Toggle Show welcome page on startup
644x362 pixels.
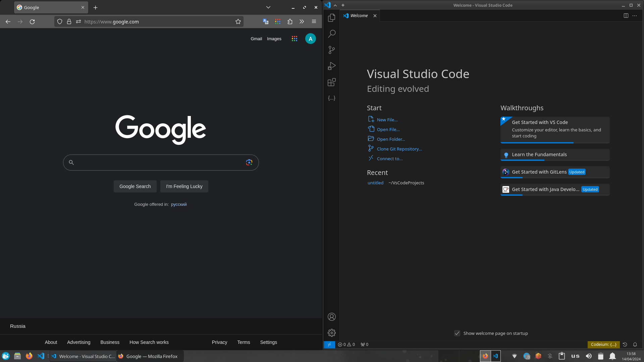pyautogui.click(x=457, y=333)
